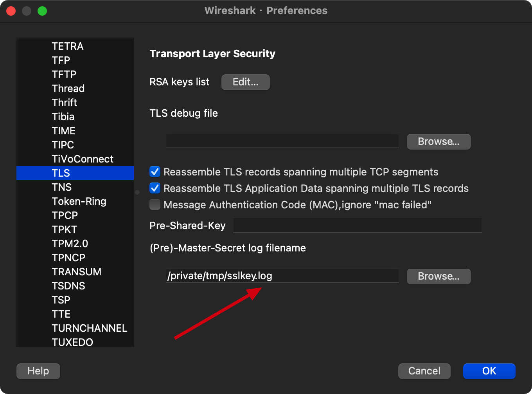Open the Help button
The height and width of the screenshot is (394, 532).
[38, 371]
